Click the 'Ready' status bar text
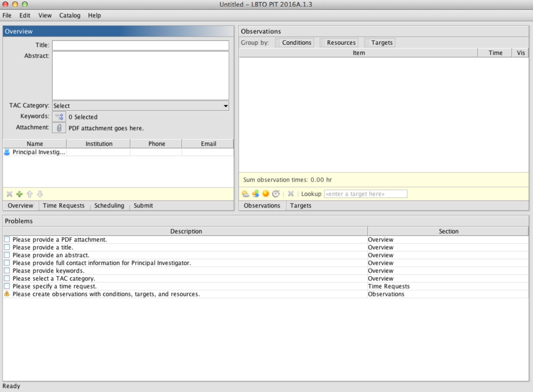This screenshot has height=392, width=533. [11, 386]
